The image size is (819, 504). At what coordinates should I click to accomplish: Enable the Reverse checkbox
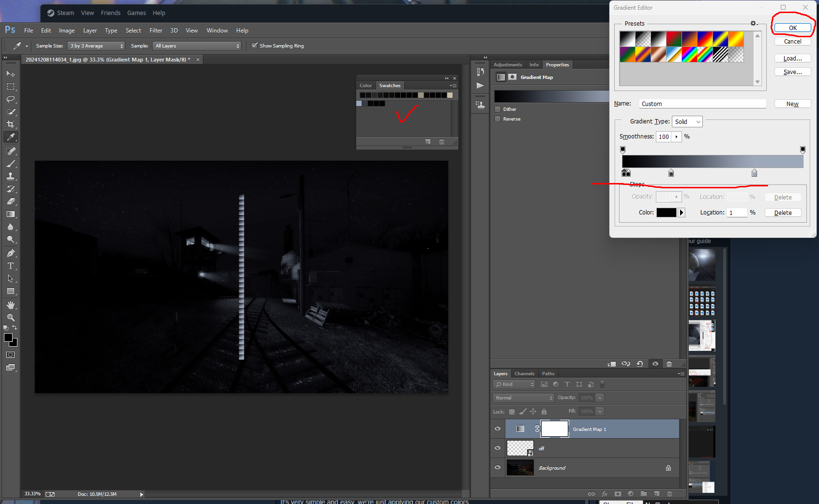[x=498, y=119]
